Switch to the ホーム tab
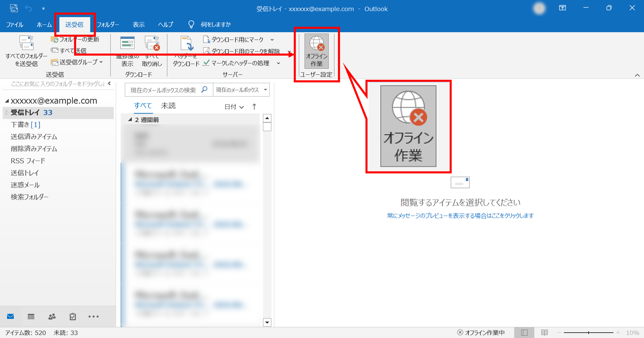 [x=44, y=24]
